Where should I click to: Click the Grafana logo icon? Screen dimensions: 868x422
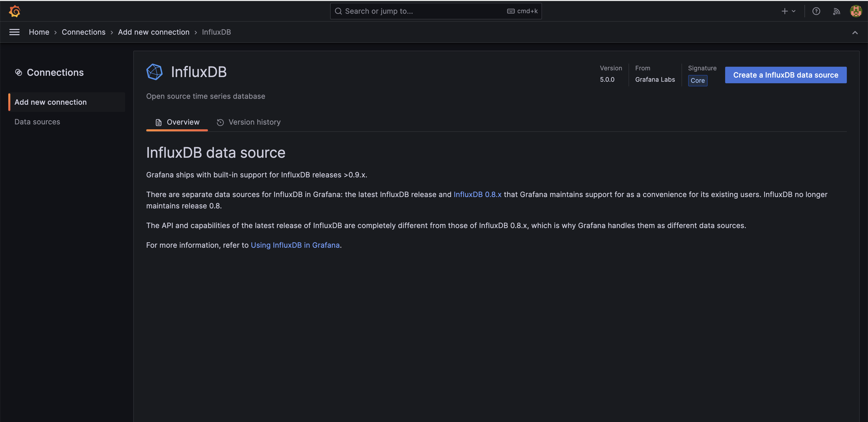pyautogui.click(x=14, y=11)
